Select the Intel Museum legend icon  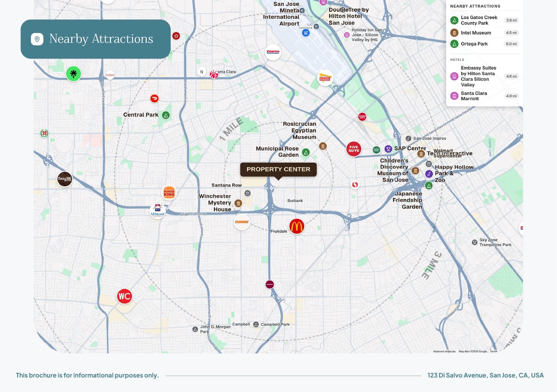pyautogui.click(x=454, y=33)
